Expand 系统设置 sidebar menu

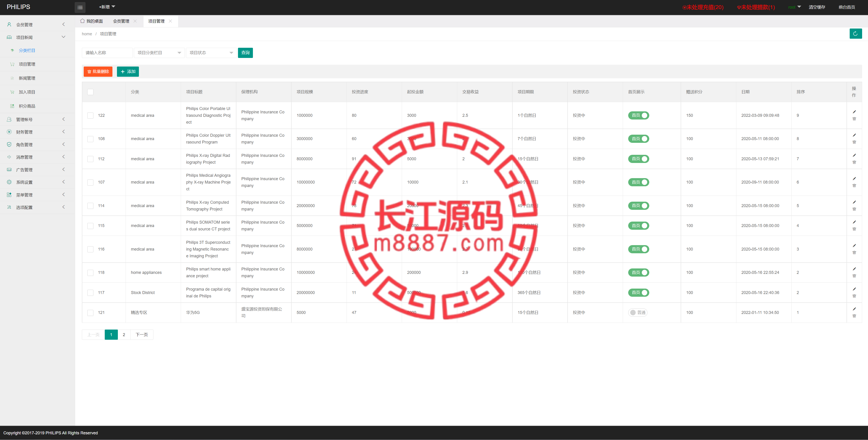pos(37,182)
